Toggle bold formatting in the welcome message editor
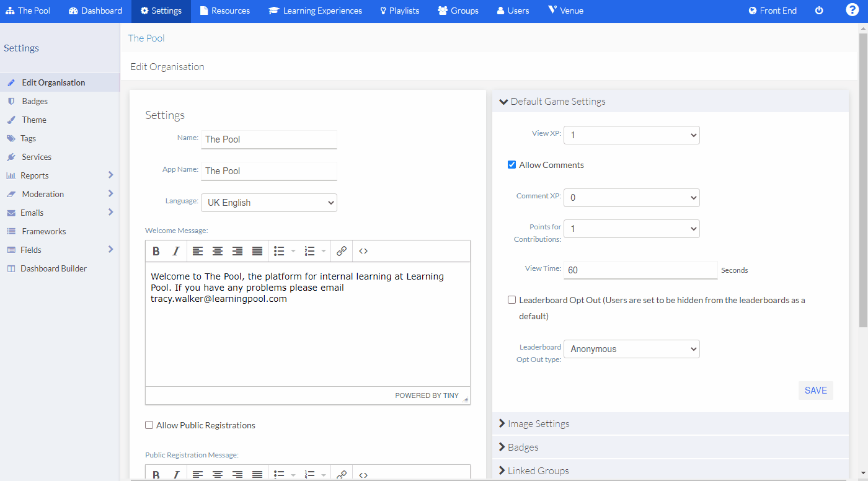Viewport: 868px width, 481px height. pyautogui.click(x=156, y=250)
